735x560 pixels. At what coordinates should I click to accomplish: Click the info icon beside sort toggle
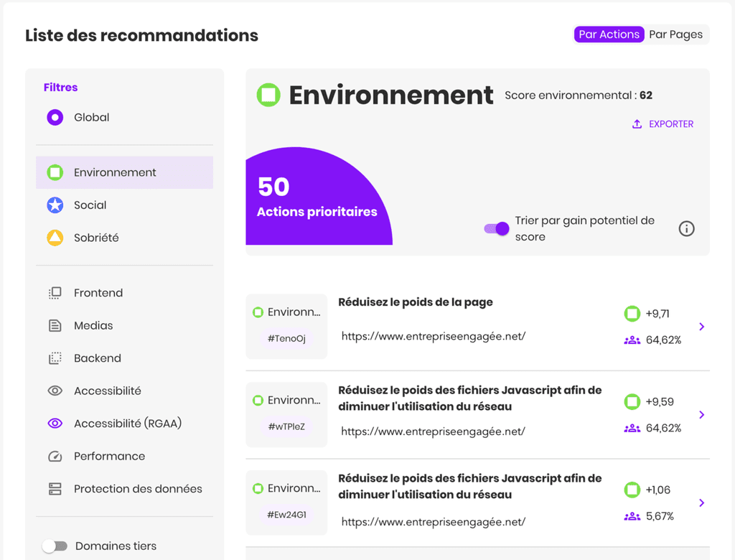point(686,229)
